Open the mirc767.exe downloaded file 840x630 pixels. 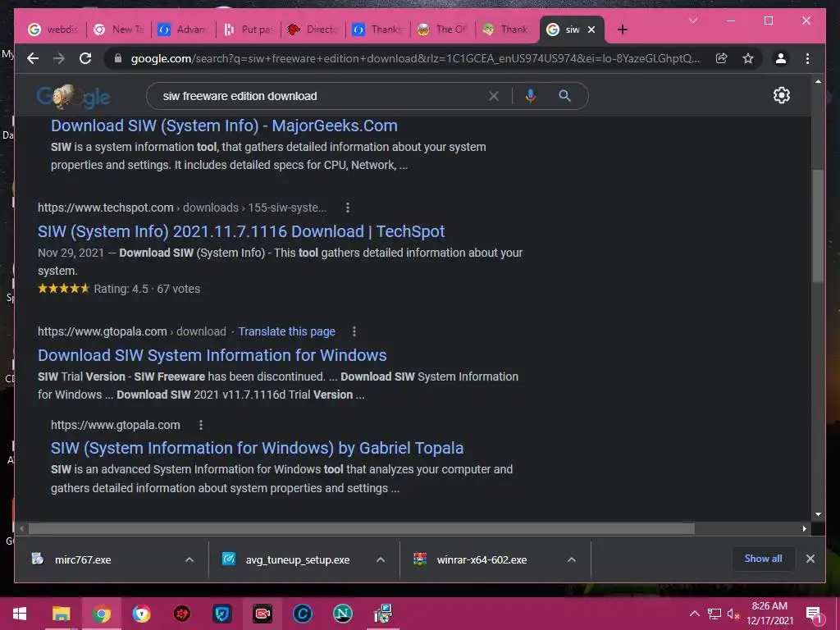[x=83, y=559]
